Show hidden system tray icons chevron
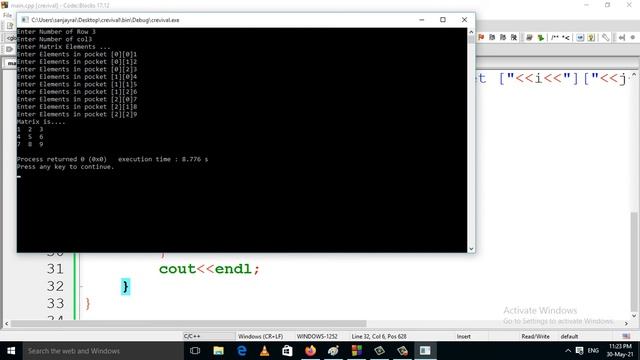Viewport: 640px width, 360px height. click(568, 351)
